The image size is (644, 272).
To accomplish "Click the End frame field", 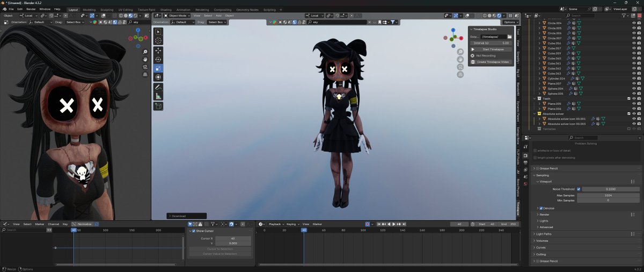I will click(x=508, y=224).
